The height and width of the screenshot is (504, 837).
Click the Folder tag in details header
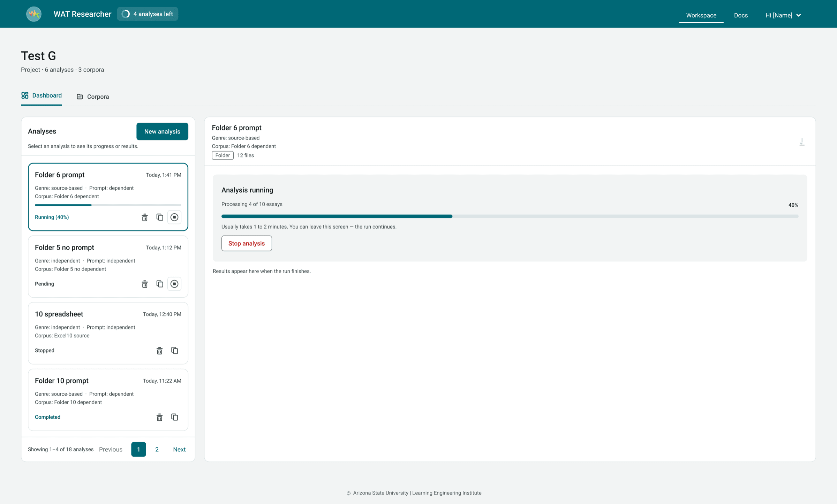(x=223, y=155)
